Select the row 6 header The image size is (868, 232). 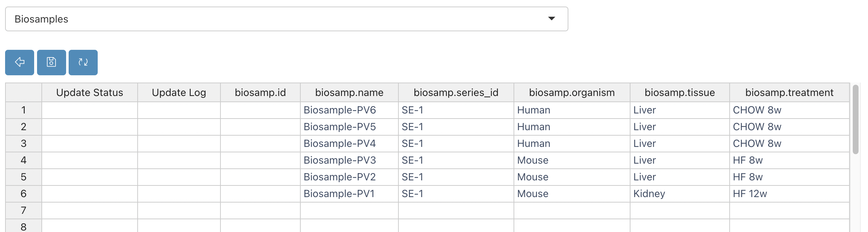coord(24,194)
